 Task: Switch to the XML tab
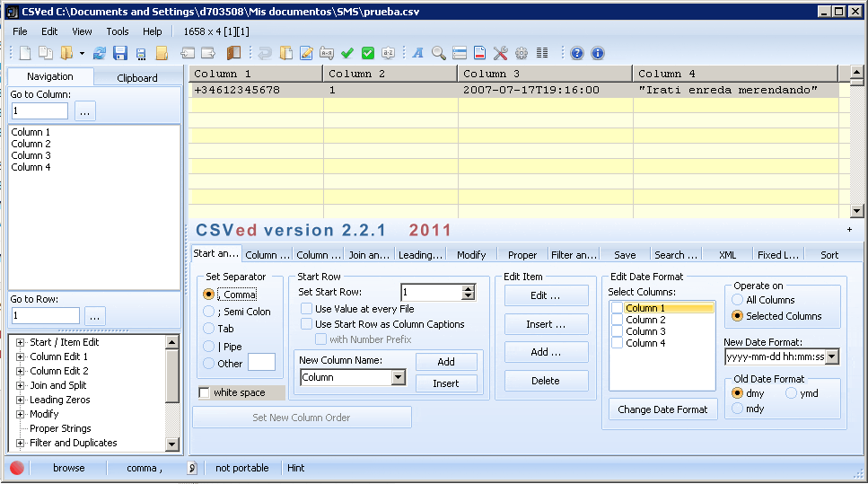727,255
